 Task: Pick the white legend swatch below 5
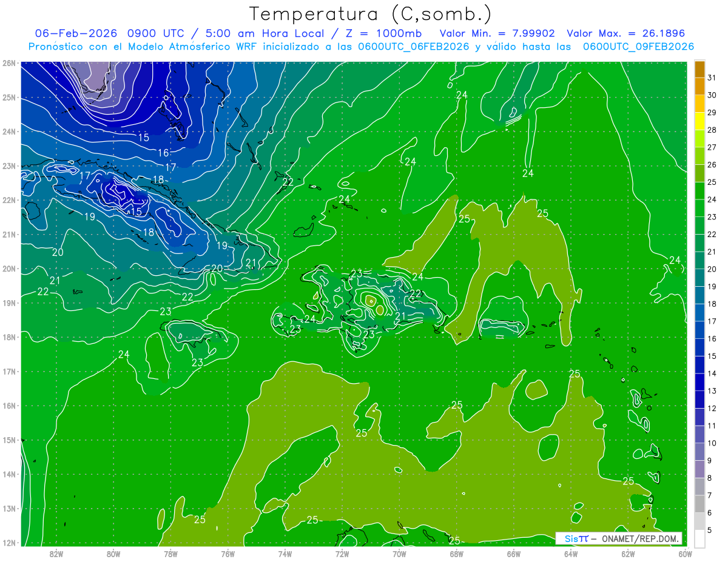point(699,539)
